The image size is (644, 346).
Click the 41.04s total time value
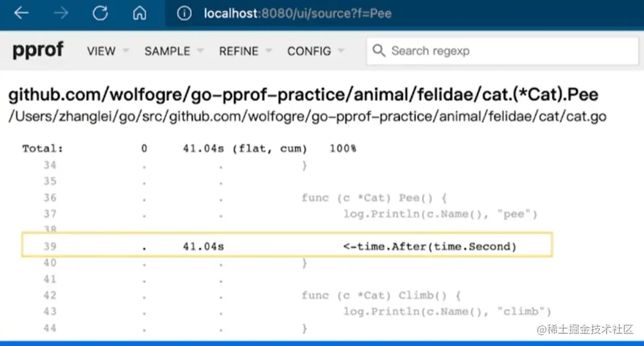tap(203, 149)
